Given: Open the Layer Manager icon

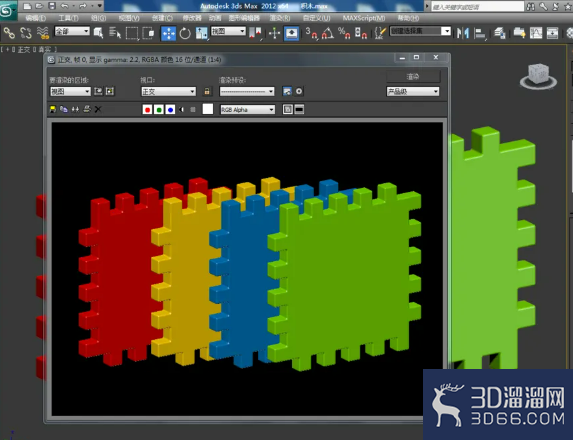Looking at the screenshot, I should pyautogui.click(x=499, y=33).
